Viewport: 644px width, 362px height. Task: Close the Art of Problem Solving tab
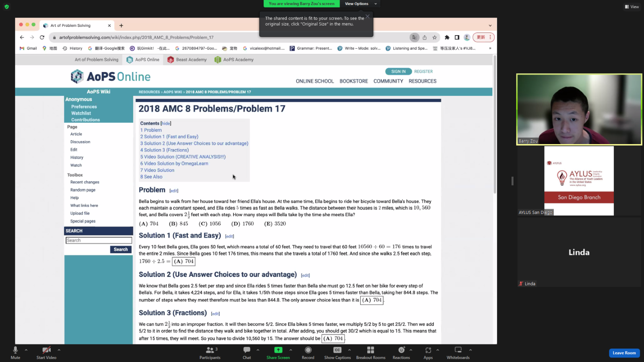[109, 26]
